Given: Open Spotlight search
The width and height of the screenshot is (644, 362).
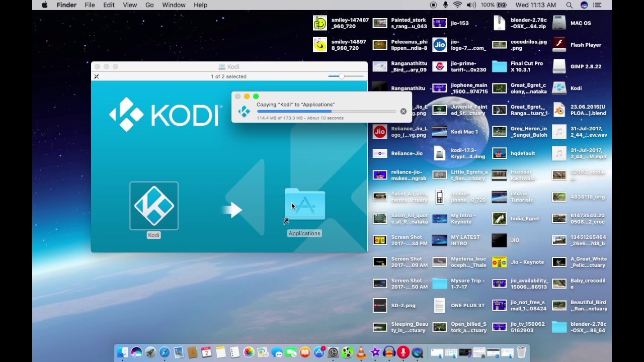Looking at the screenshot, I should [x=569, y=5].
